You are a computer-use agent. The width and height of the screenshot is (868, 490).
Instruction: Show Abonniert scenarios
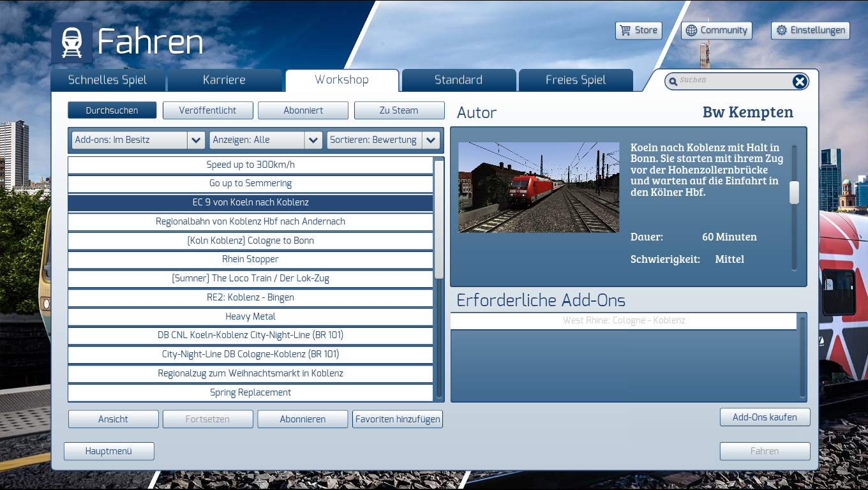click(303, 110)
